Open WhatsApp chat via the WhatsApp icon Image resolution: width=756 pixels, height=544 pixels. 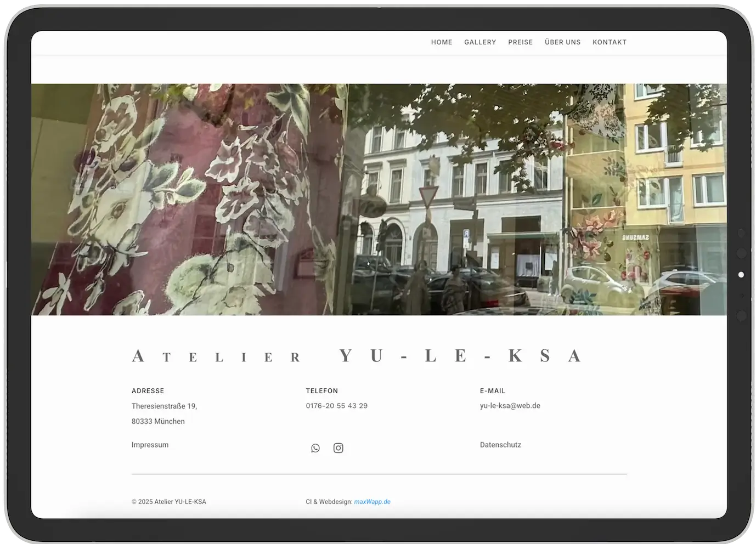tap(315, 448)
